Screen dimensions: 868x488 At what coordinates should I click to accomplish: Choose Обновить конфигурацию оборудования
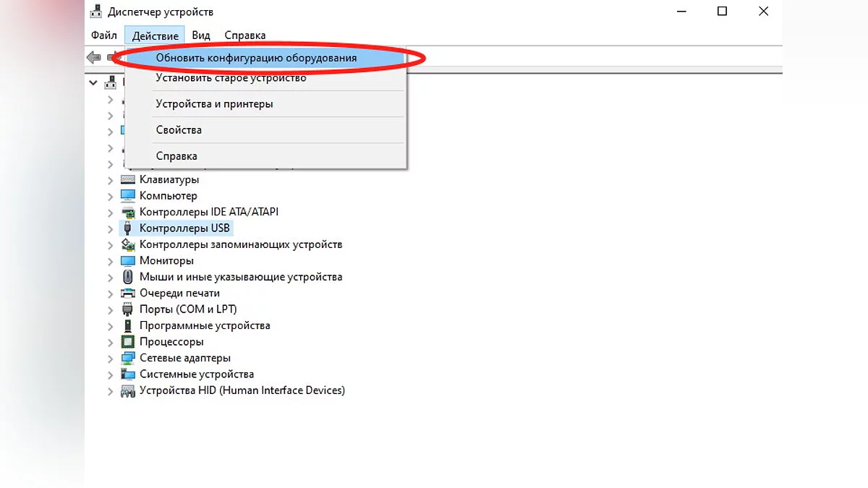tap(266, 57)
